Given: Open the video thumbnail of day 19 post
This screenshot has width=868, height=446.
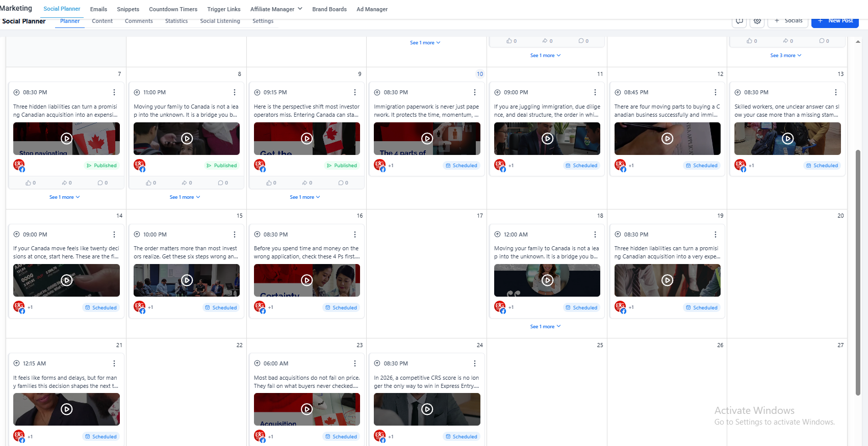Looking at the screenshot, I should tap(668, 280).
